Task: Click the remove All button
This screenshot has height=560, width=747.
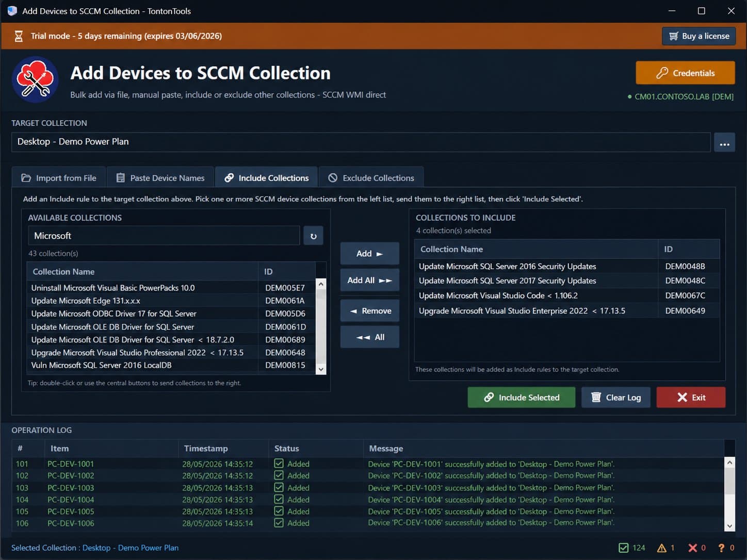Action: pos(369,337)
